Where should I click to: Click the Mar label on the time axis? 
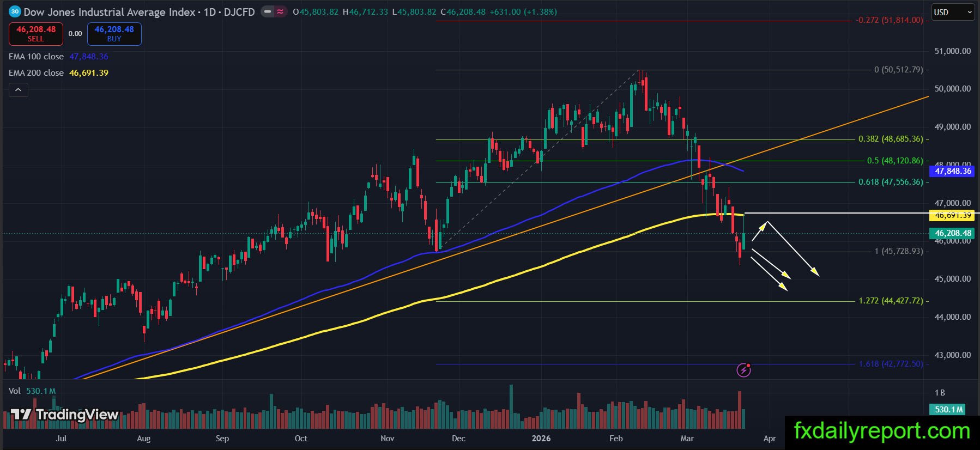[x=687, y=439]
